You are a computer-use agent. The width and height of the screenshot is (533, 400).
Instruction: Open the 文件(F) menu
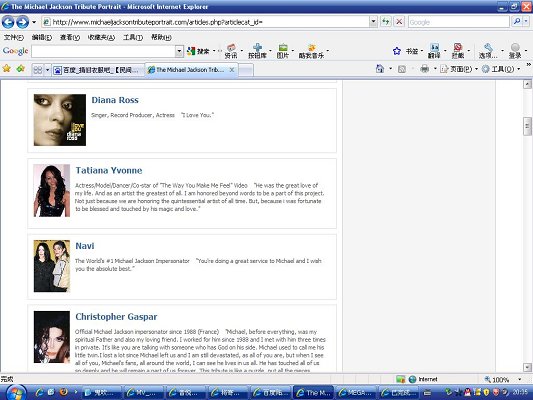[x=14, y=37]
